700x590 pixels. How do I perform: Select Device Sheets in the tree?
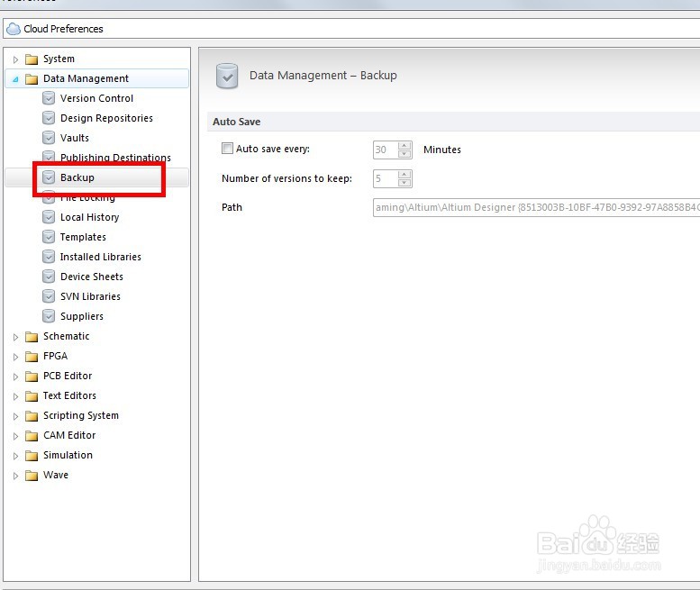[92, 277]
